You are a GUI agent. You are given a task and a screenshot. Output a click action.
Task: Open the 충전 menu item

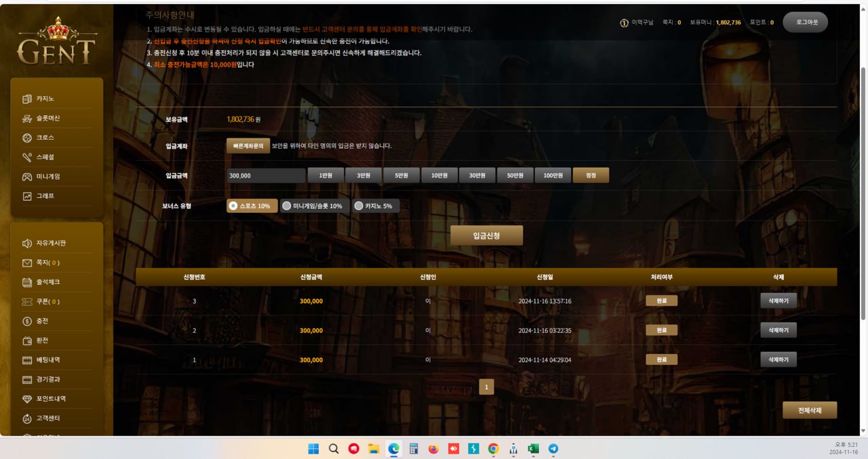(42, 321)
